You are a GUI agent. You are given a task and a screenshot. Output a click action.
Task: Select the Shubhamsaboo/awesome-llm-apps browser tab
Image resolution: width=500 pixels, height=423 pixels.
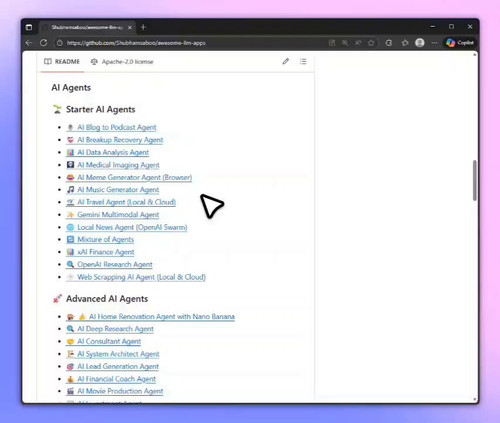87,27
